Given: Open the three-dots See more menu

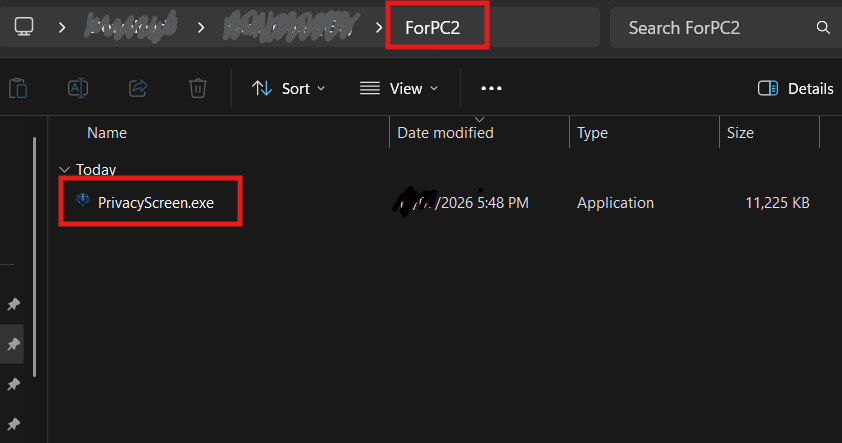Looking at the screenshot, I should point(491,89).
